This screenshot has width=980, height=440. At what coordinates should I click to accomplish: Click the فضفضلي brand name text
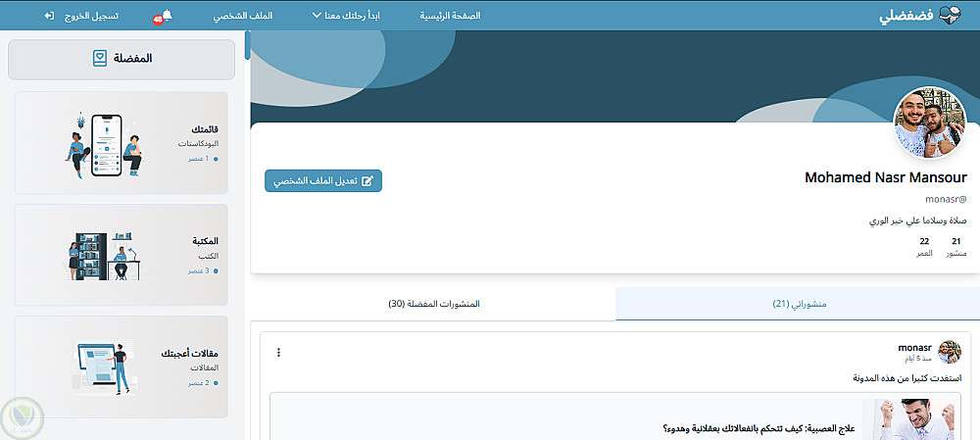click(906, 17)
